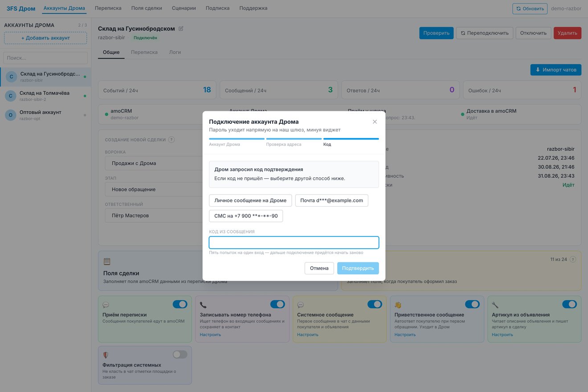Click the avatar of Оптовый аккаунт
This screenshot has height=392, width=588.
point(11,115)
